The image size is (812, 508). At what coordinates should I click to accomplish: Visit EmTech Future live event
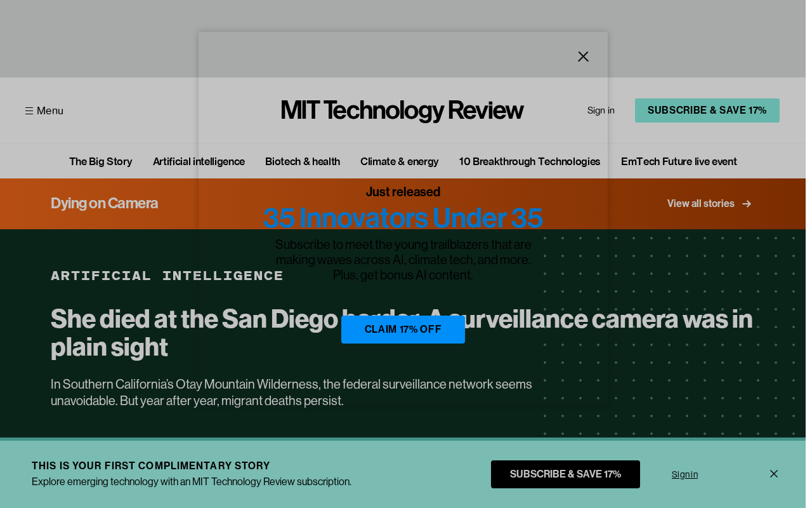(679, 161)
